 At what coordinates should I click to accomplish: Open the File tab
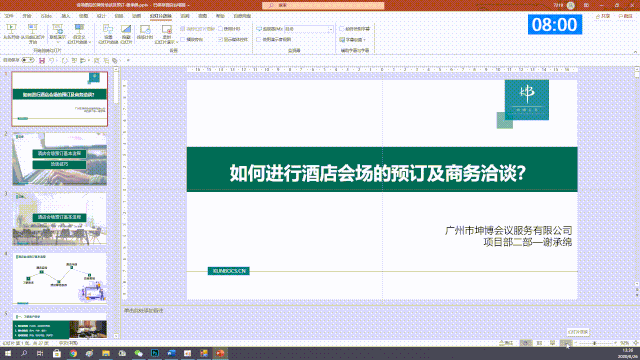9,16
